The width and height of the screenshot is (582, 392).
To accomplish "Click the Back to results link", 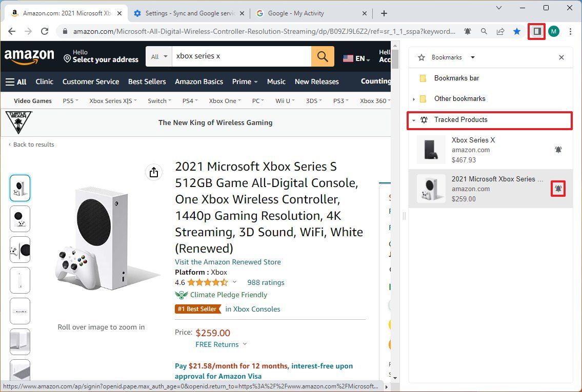I will [32, 145].
